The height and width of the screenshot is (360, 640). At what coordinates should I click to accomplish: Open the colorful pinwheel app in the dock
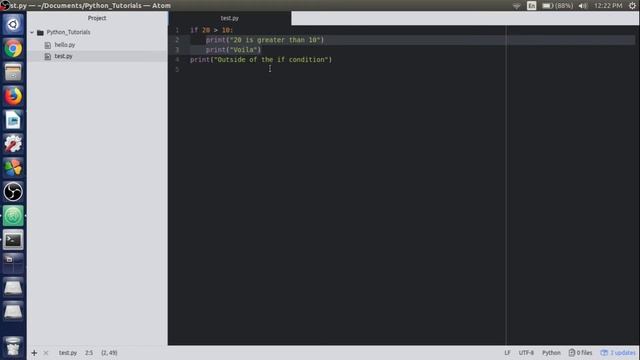[x=13, y=168]
